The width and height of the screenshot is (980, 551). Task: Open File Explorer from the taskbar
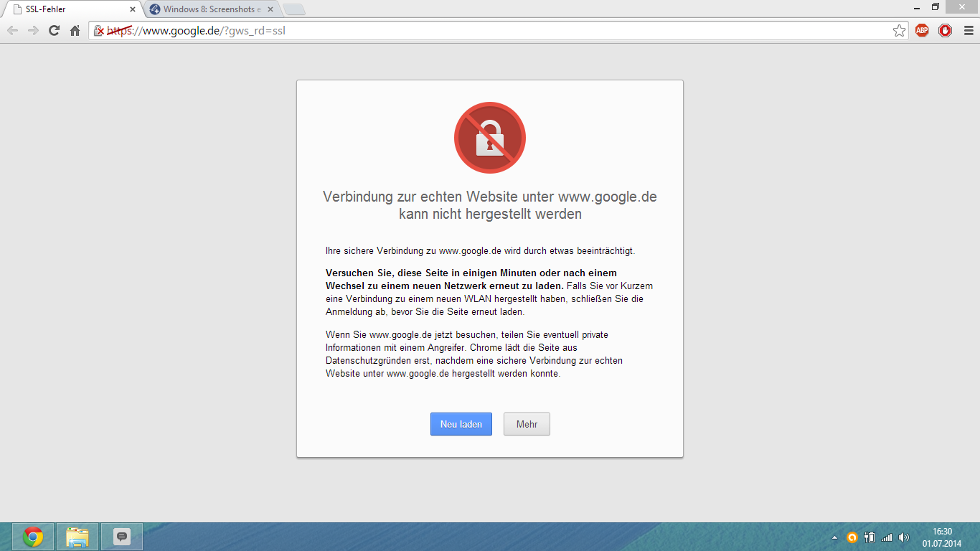77,537
